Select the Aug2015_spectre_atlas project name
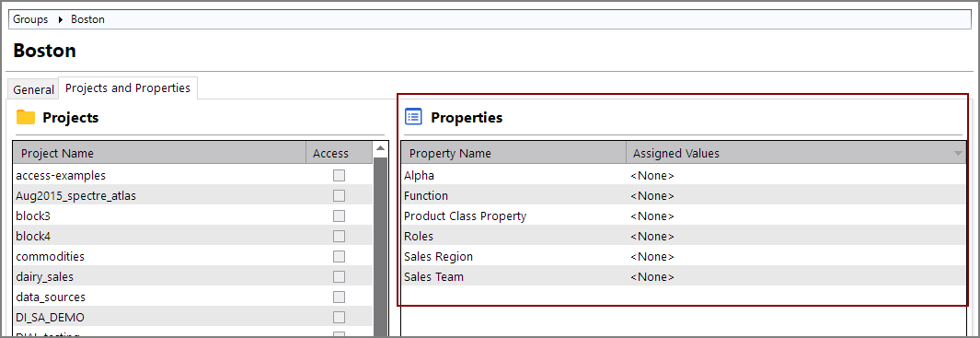 (75, 196)
